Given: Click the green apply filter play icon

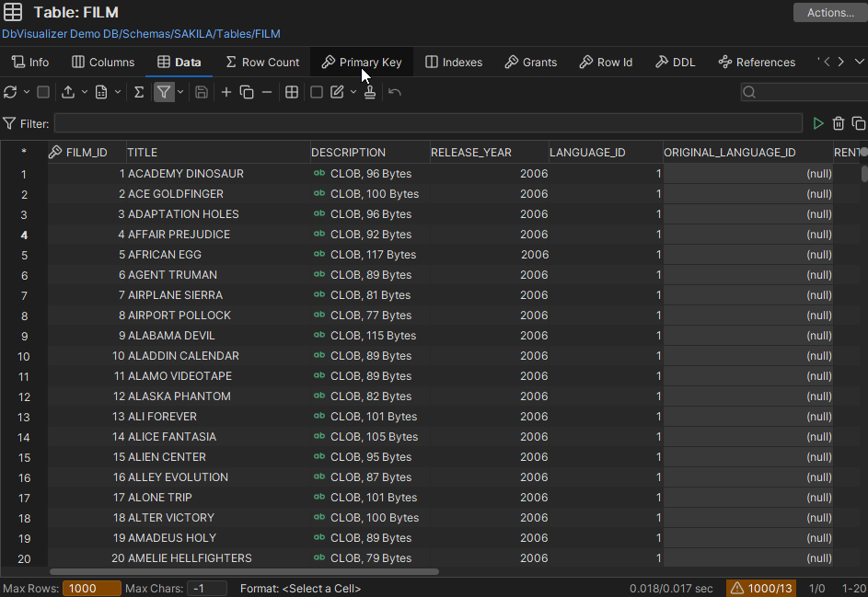Looking at the screenshot, I should click(818, 123).
